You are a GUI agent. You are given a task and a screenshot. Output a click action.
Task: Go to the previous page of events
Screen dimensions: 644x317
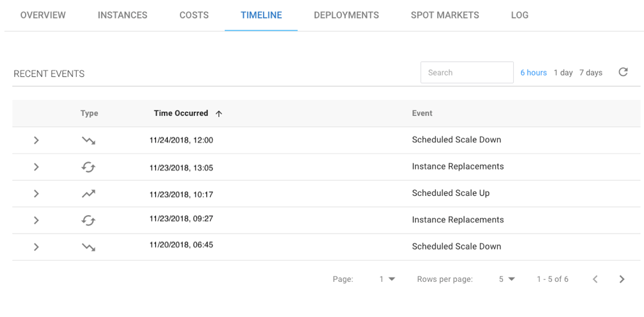tap(595, 279)
